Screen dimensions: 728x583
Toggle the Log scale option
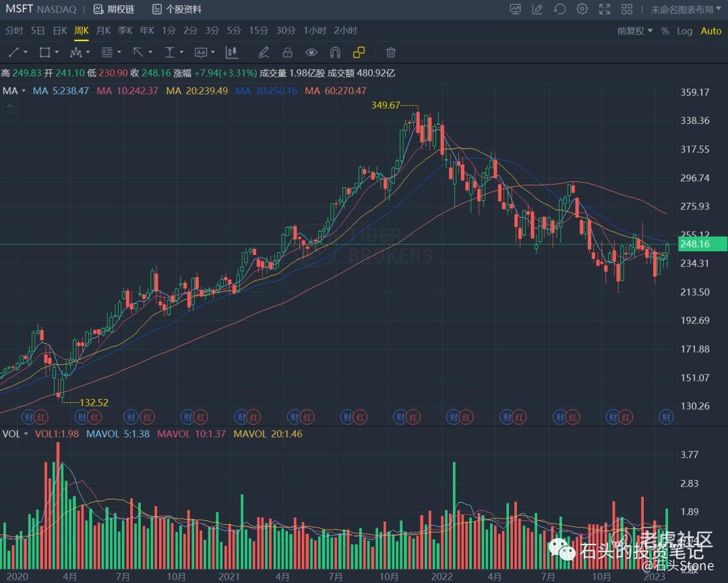684,31
